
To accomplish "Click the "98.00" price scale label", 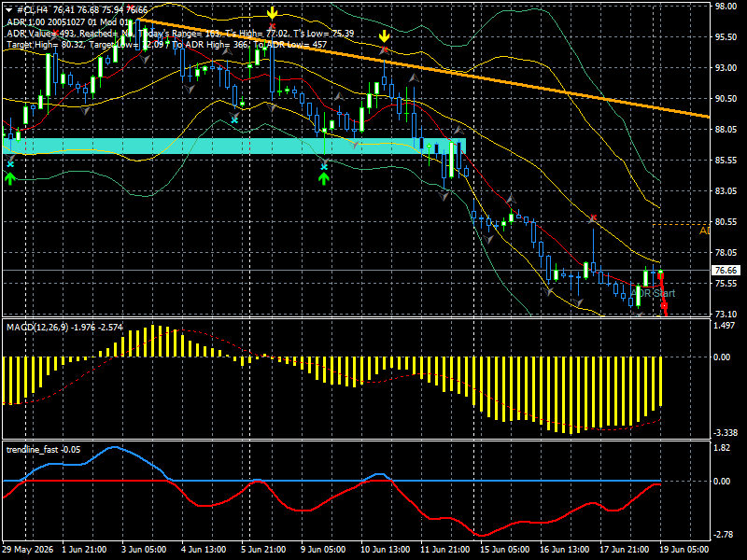I will coord(726,7).
